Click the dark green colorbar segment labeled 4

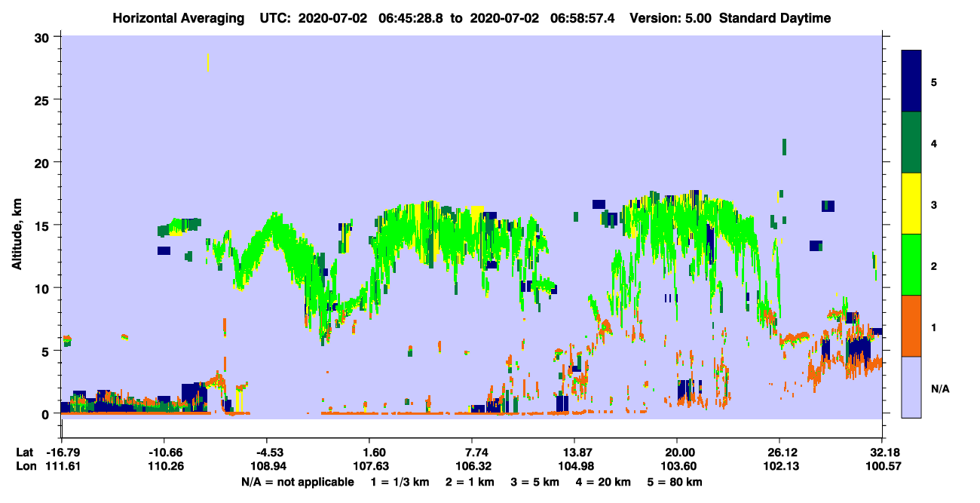(x=911, y=143)
